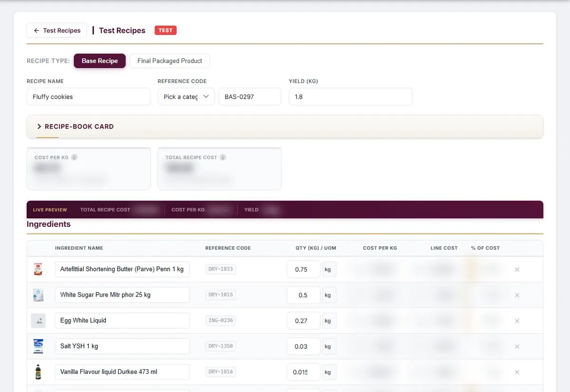Viewport: 570px width, 392px height.
Task: Go back to Test Recipes list
Action: (x=57, y=30)
